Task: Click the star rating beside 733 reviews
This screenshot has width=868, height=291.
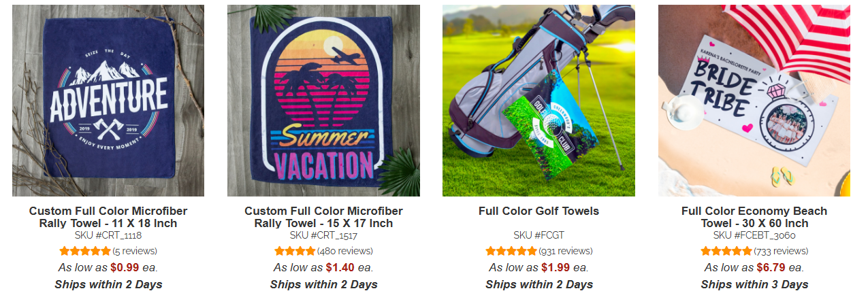Action: pos(726,251)
